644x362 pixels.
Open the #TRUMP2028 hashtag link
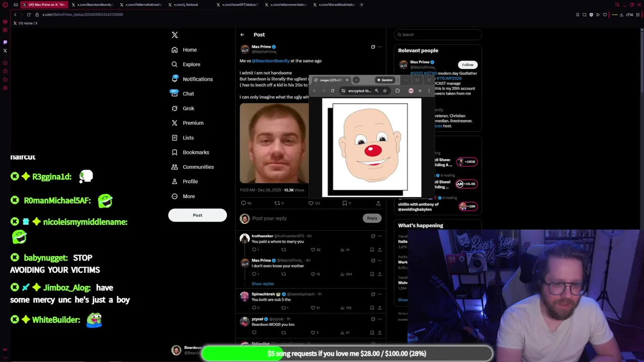449,78
